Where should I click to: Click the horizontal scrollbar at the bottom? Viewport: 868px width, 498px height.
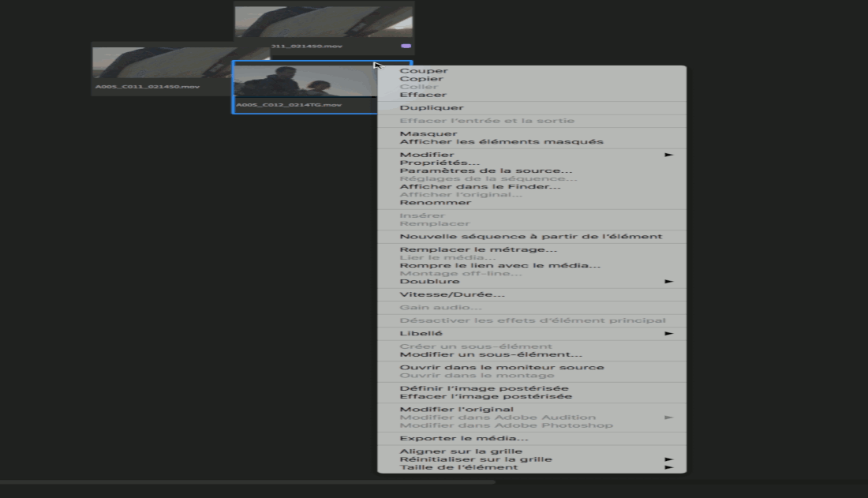click(248, 482)
